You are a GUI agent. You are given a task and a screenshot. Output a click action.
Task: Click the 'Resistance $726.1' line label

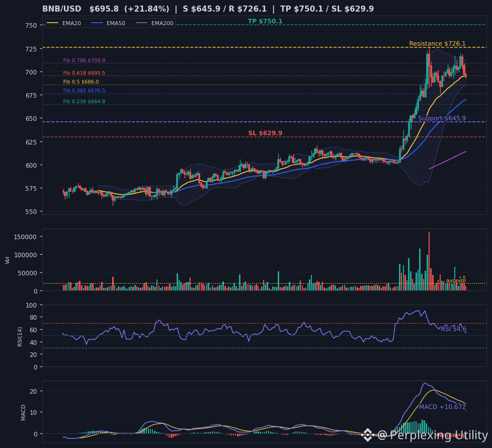pos(437,44)
